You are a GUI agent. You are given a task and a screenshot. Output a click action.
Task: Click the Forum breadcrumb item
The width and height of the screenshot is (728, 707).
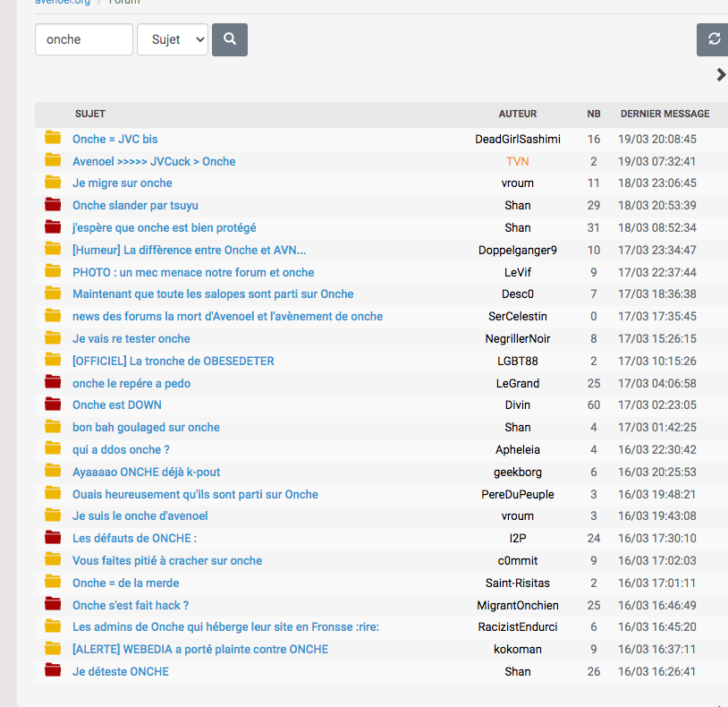click(124, 3)
